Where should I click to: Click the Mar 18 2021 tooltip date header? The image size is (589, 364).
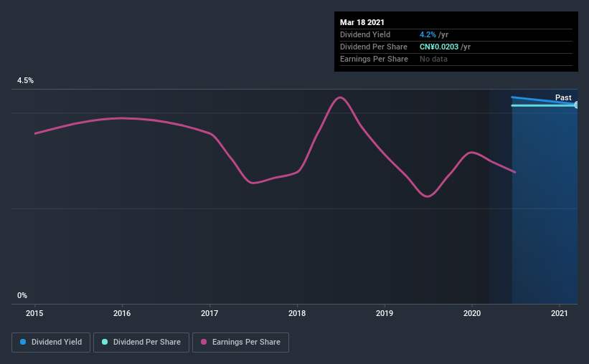tap(362, 22)
